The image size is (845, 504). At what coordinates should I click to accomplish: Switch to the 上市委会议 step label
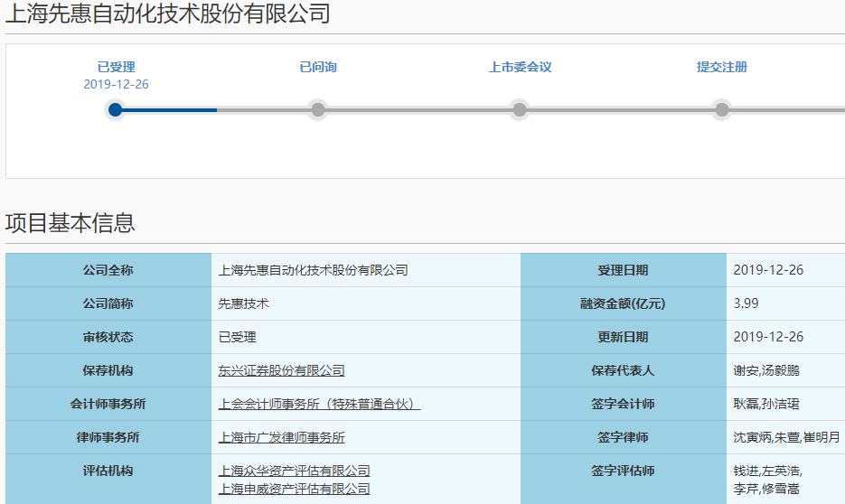click(x=520, y=67)
